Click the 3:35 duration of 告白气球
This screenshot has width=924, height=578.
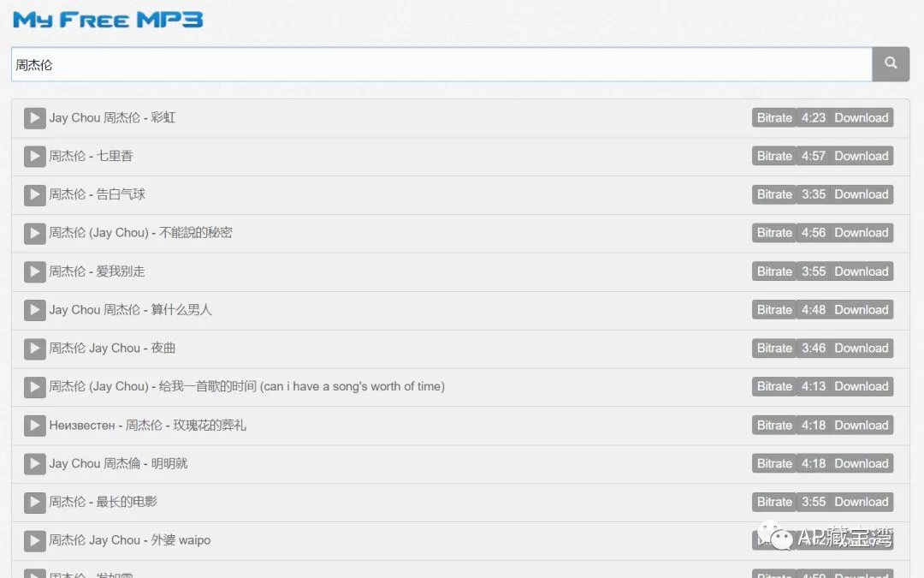pyautogui.click(x=814, y=194)
